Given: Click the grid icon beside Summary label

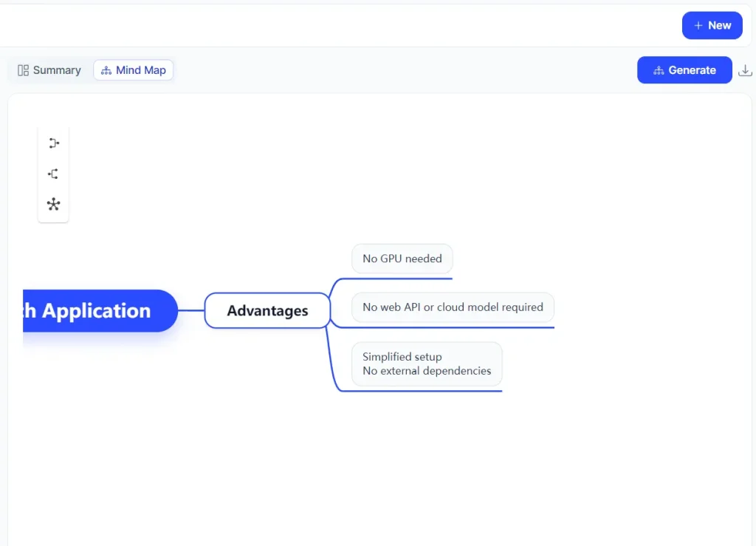Looking at the screenshot, I should (x=23, y=69).
